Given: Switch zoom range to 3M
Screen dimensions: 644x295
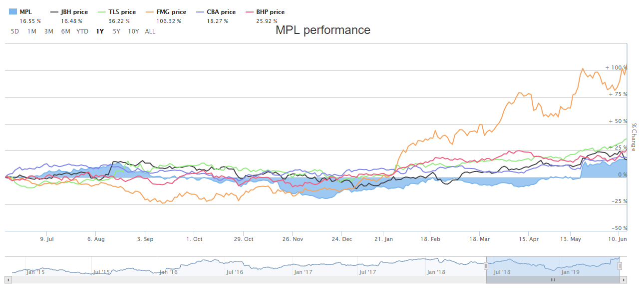Looking at the screenshot, I should (x=48, y=31).
